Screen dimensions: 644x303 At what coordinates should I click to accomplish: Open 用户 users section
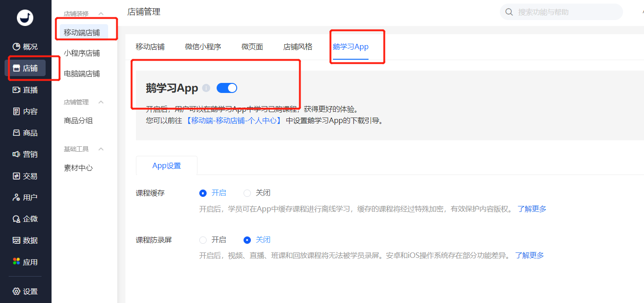pos(26,197)
